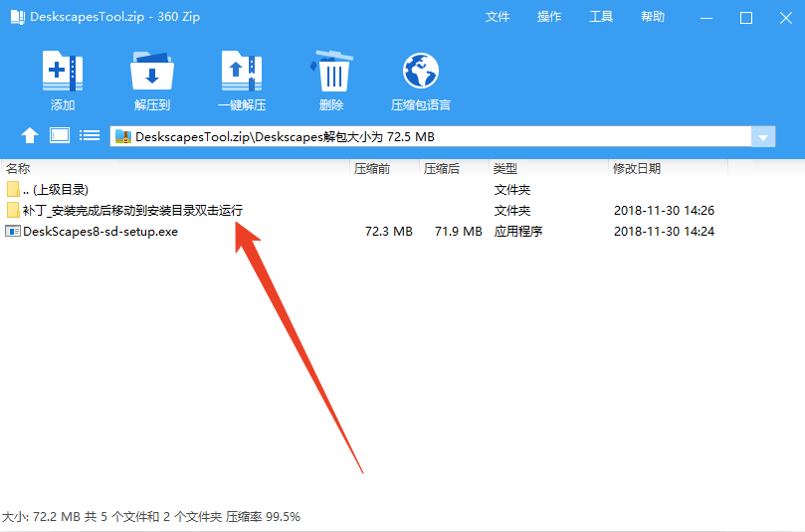
Task: Click the 删除 (Delete) trash icon
Action: pyautogui.click(x=331, y=73)
